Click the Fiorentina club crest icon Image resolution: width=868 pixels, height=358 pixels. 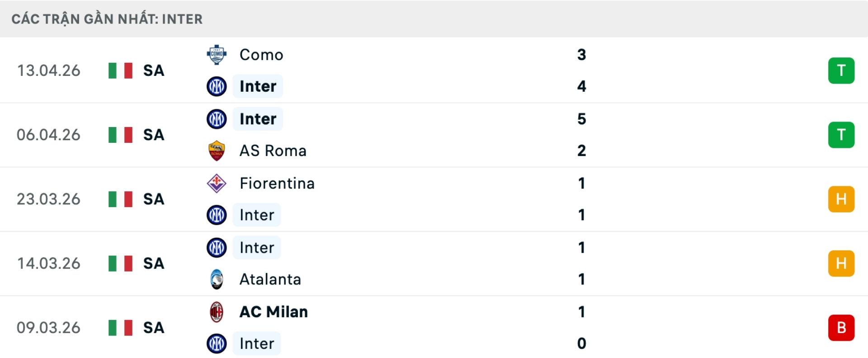click(217, 183)
